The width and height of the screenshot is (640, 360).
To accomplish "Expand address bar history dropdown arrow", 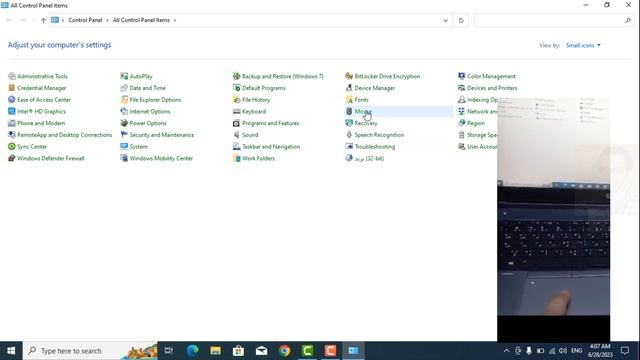I will point(445,20).
